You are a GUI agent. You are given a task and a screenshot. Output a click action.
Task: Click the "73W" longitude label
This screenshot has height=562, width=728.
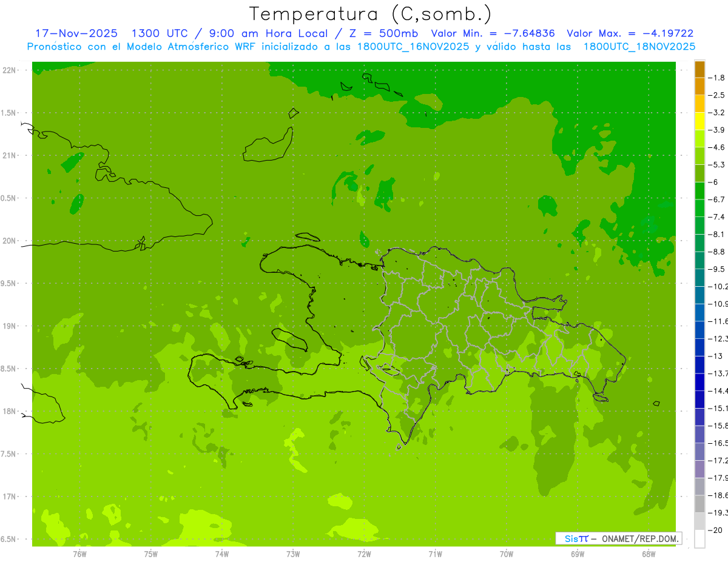pyautogui.click(x=293, y=554)
